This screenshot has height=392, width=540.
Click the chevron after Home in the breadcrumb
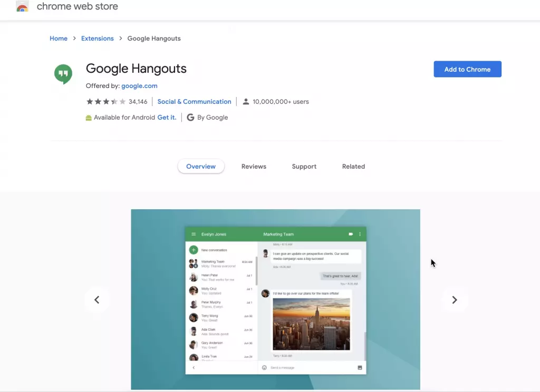74,38
